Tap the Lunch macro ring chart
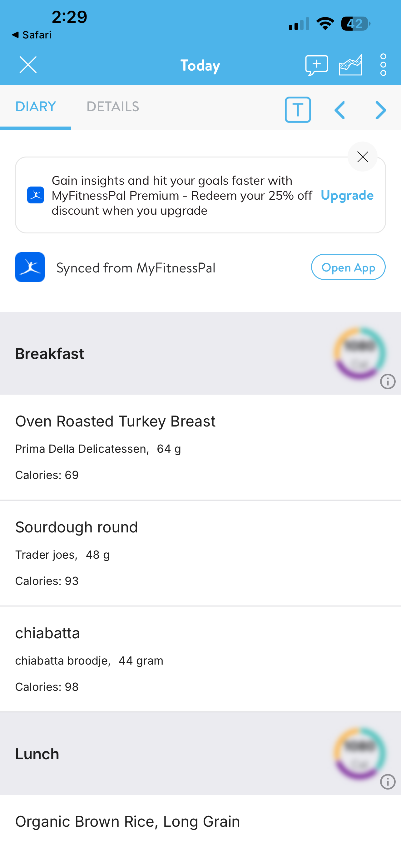 (x=359, y=753)
